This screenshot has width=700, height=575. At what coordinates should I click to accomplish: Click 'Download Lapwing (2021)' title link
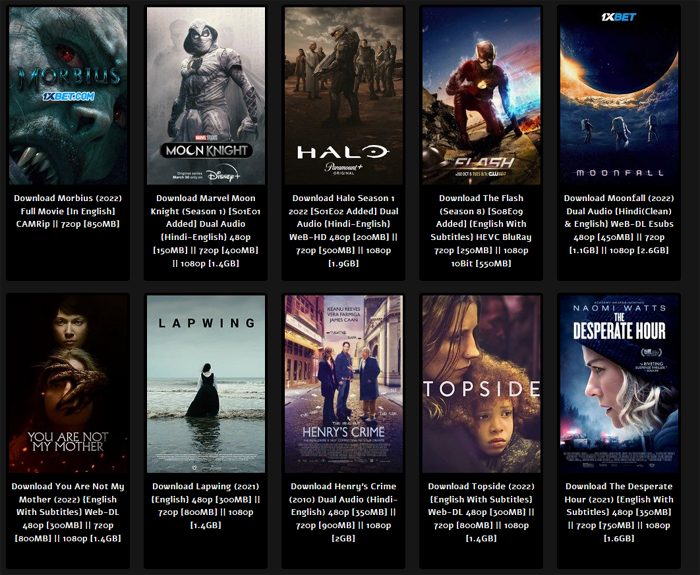[x=206, y=506]
